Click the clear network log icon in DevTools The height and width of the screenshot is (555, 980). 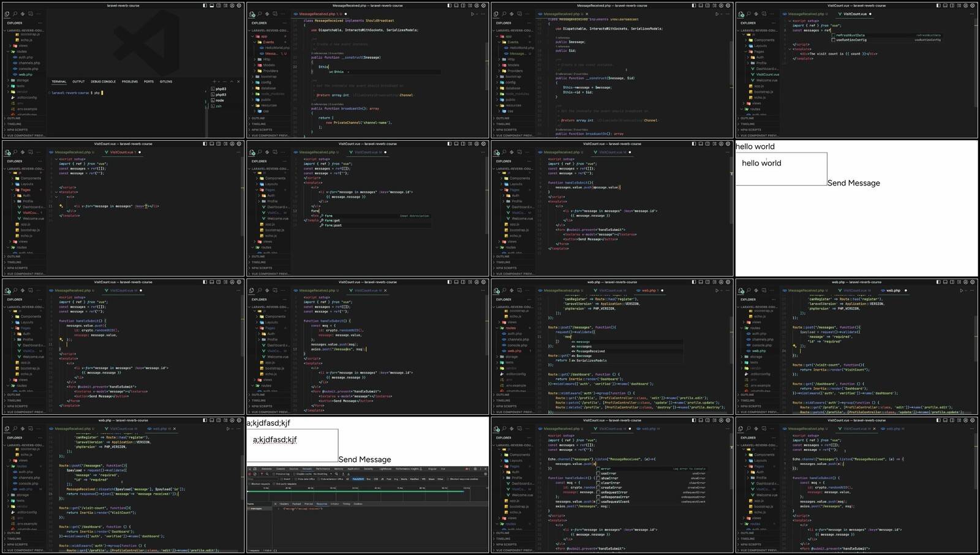tap(255, 474)
